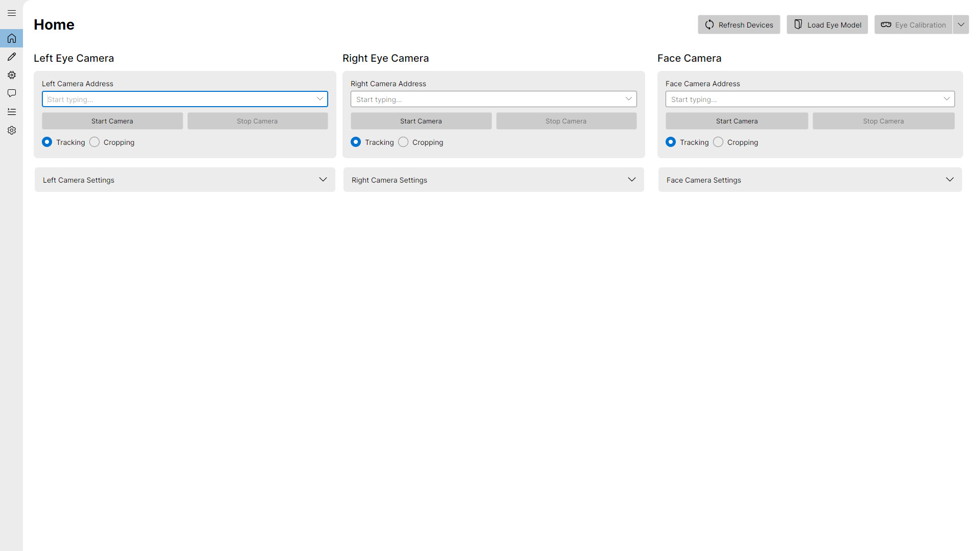The image size is (980, 551).
Task: Select Cropping mode for Left Eye Camera
Action: coord(94,142)
